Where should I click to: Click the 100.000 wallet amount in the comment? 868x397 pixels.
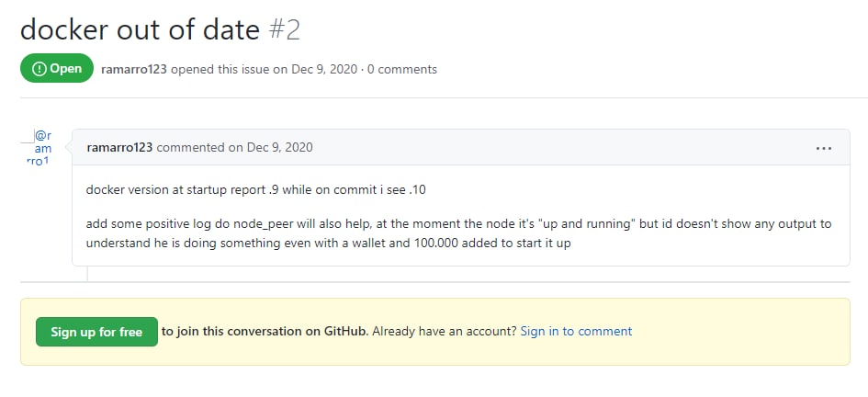[x=435, y=244]
